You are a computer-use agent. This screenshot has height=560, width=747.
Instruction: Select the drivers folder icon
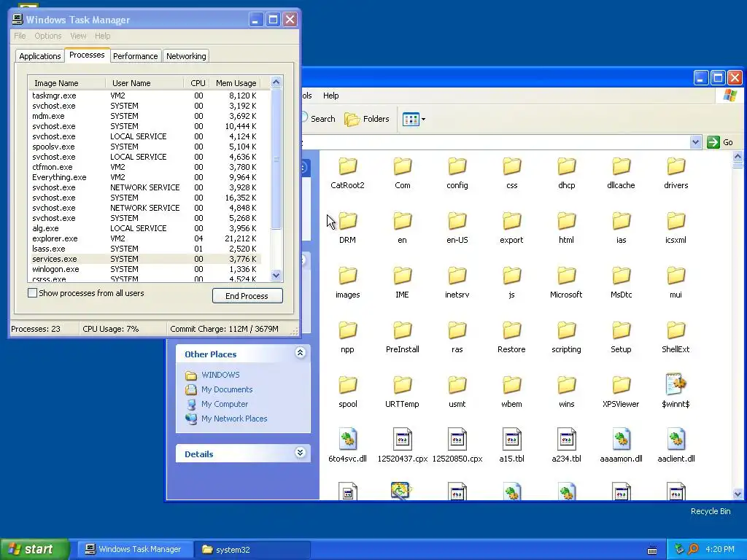click(676, 167)
